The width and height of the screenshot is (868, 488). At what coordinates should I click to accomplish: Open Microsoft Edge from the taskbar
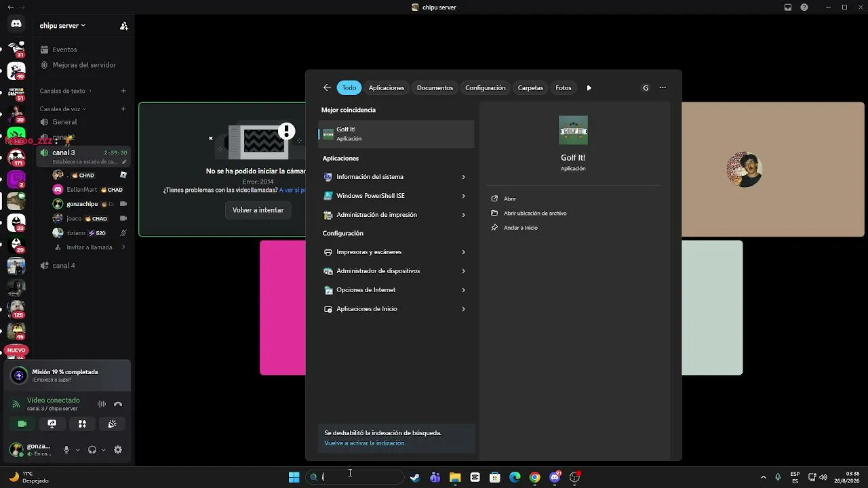pos(515,477)
